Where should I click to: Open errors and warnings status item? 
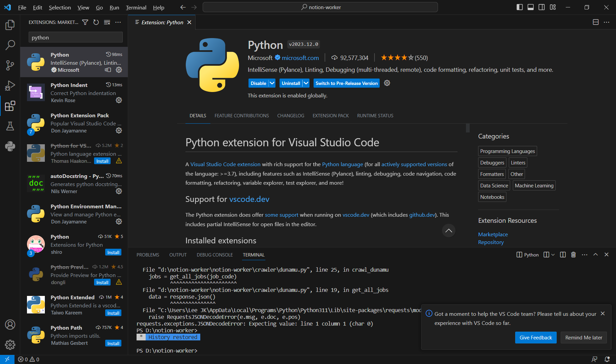tap(29, 359)
